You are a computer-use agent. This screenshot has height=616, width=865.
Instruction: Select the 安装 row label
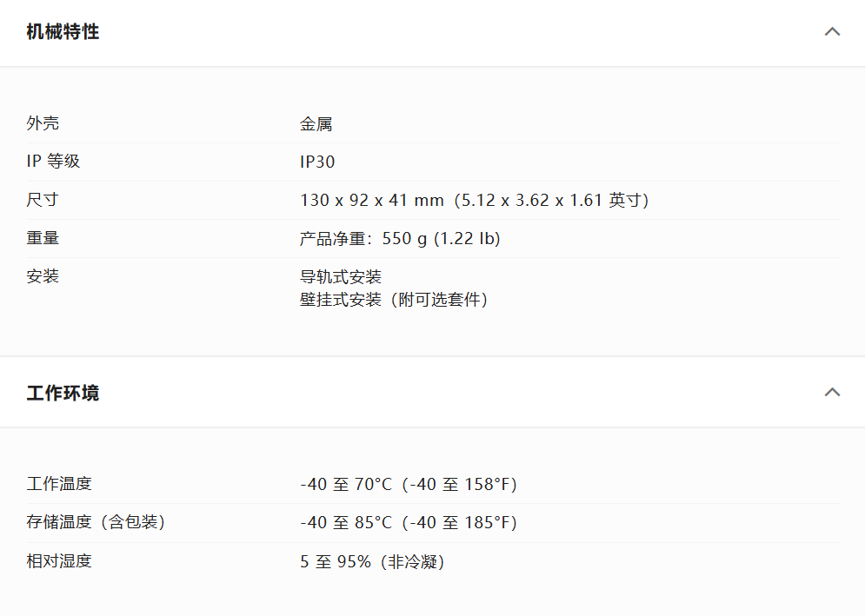click(x=43, y=275)
